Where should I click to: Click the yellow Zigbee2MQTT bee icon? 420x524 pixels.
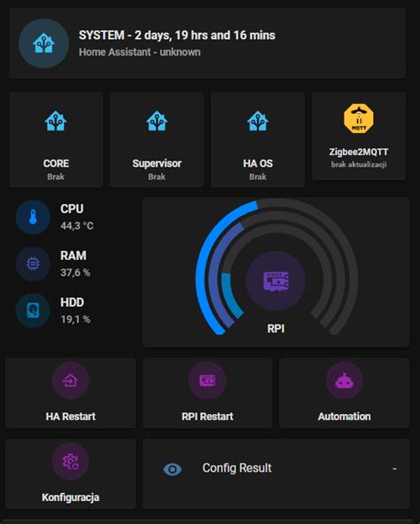[359, 118]
